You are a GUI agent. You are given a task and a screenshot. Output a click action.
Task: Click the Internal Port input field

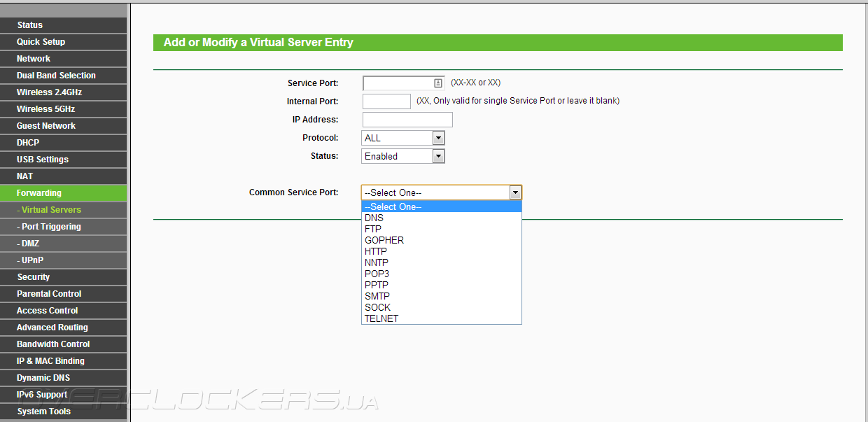(386, 101)
